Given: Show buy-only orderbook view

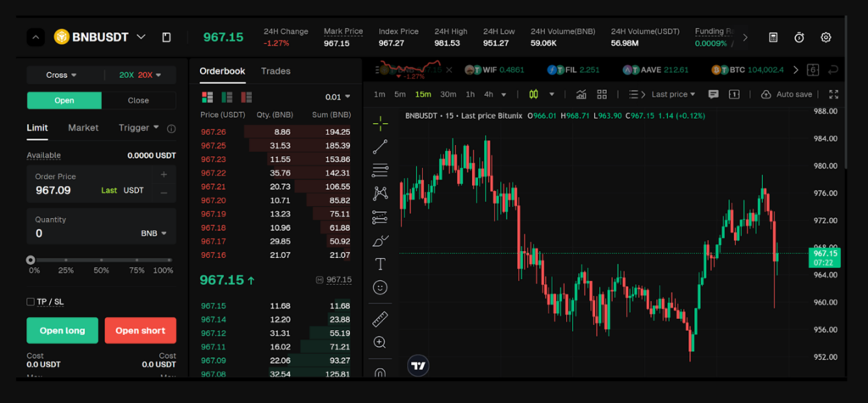Looking at the screenshot, I should [x=227, y=97].
